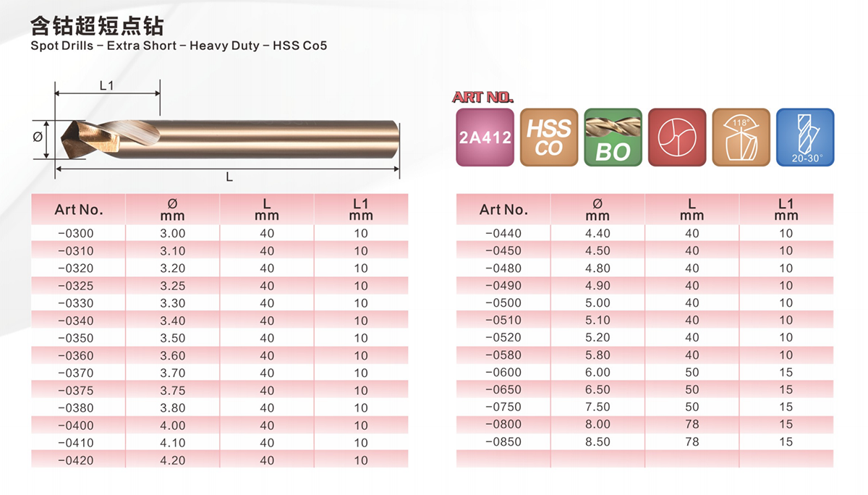This screenshot has width=868, height=495.
Task: Click the 8.50 diameter value
Action: tap(597, 441)
